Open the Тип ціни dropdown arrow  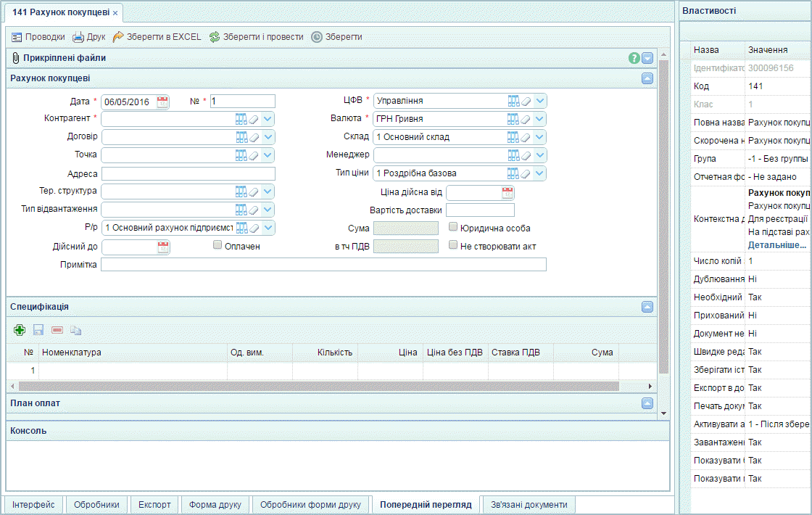539,173
